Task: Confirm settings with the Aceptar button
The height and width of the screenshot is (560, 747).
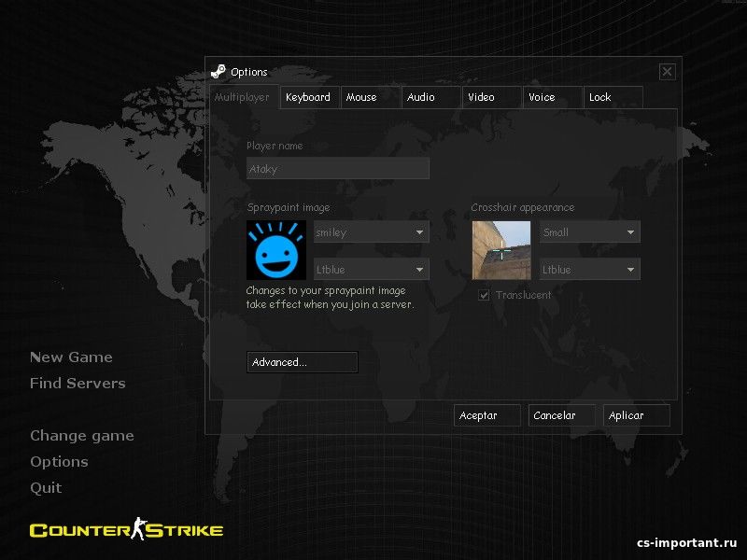Action: pyautogui.click(x=486, y=415)
